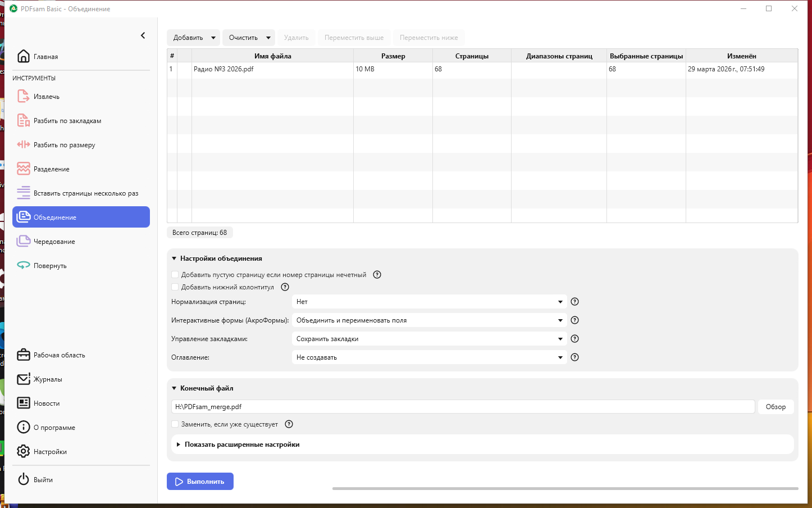812x508 pixels.
Task: Open the Нормализация страниц dropdown
Action: 429,302
